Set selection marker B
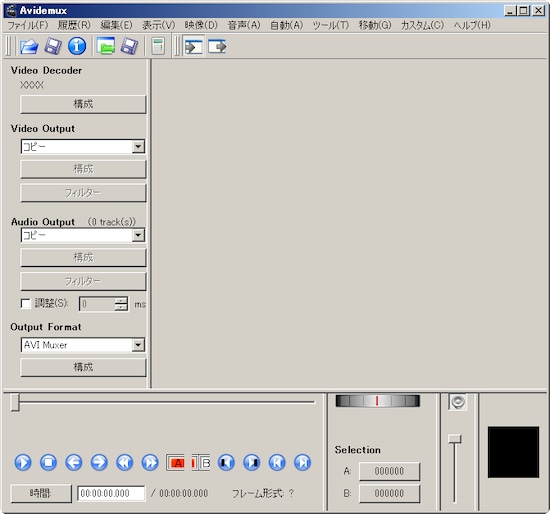Screen dimensions: 550x514 [201, 463]
